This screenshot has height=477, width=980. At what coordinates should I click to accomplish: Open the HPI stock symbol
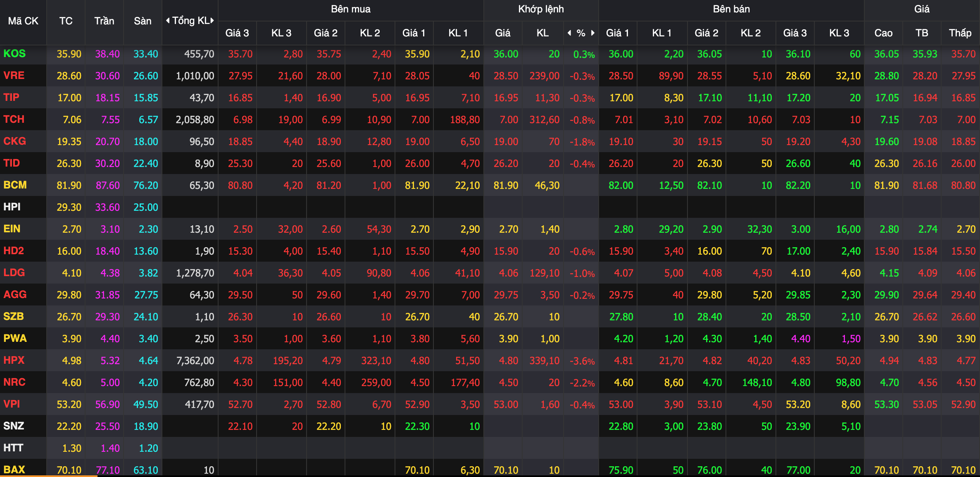coord(12,207)
